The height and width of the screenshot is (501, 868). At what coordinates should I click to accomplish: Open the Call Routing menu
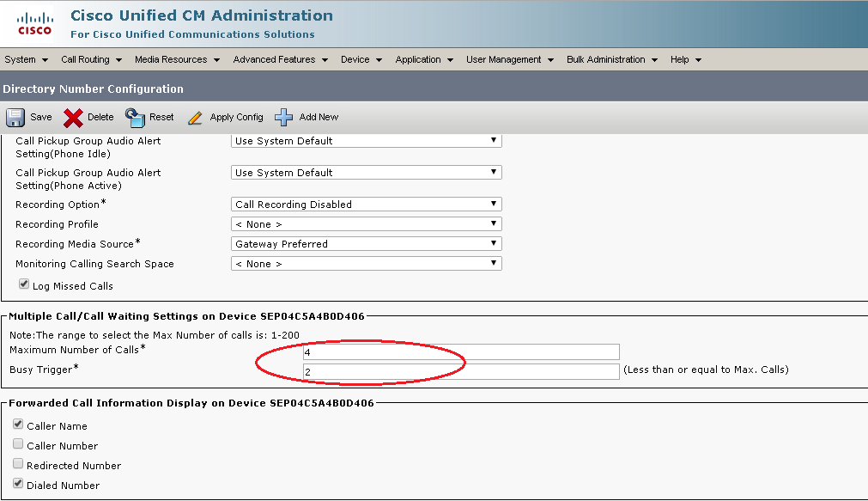pos(91,59)
